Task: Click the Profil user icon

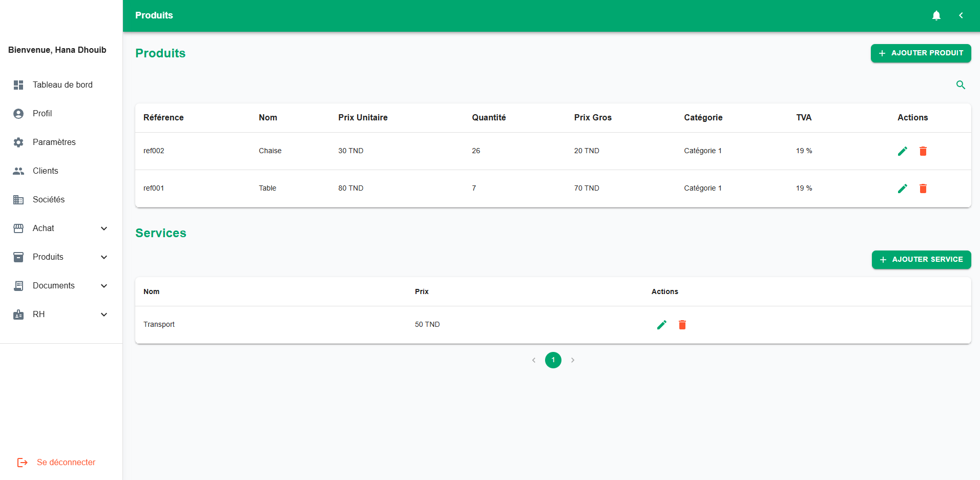Action: tap(18, 113)
